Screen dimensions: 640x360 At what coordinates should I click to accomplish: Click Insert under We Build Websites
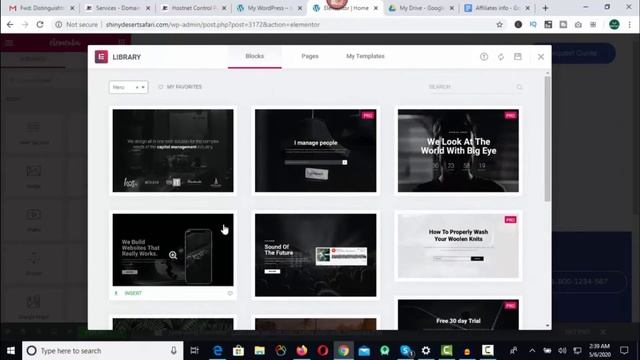point(129,293)
